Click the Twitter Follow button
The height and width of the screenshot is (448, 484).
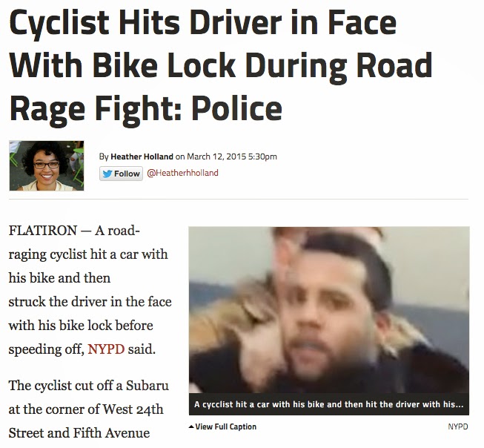click(x=121, y=174)
